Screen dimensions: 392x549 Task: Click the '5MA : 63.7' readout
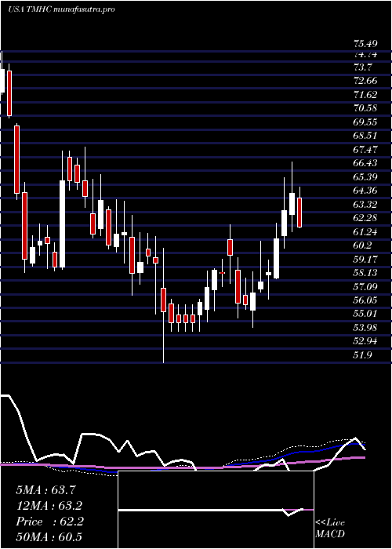(45, 490)
